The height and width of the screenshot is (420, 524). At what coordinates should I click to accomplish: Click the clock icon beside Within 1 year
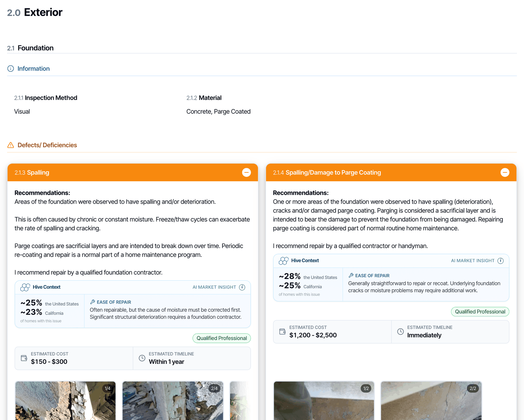[142, 358]
